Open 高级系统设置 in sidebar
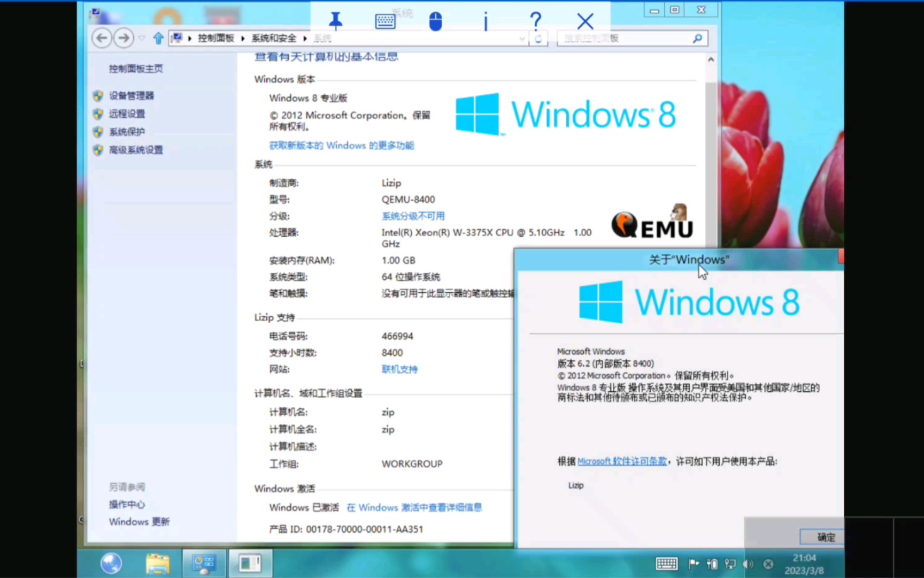This screenshot has width=924, height=578. tap(136, 150)
